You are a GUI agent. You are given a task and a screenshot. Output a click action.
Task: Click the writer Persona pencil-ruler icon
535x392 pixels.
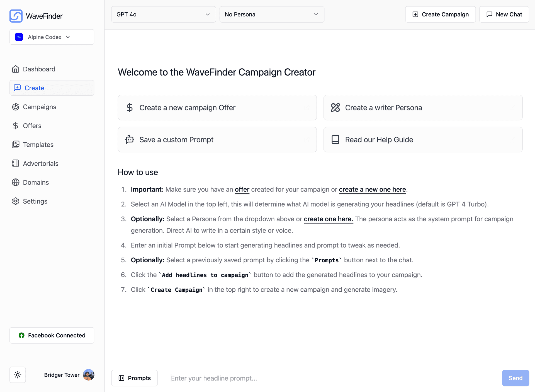(x=335, y=108)
